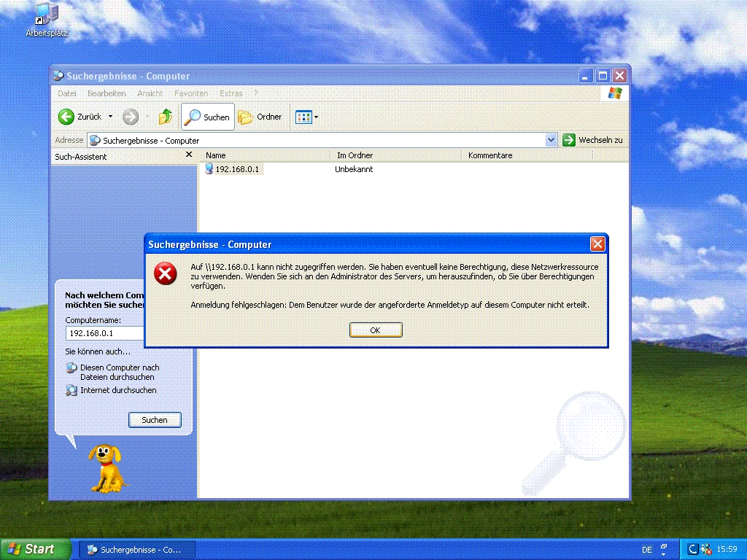
Task: Click the search dog assistant character
Action: click(107, 469)
